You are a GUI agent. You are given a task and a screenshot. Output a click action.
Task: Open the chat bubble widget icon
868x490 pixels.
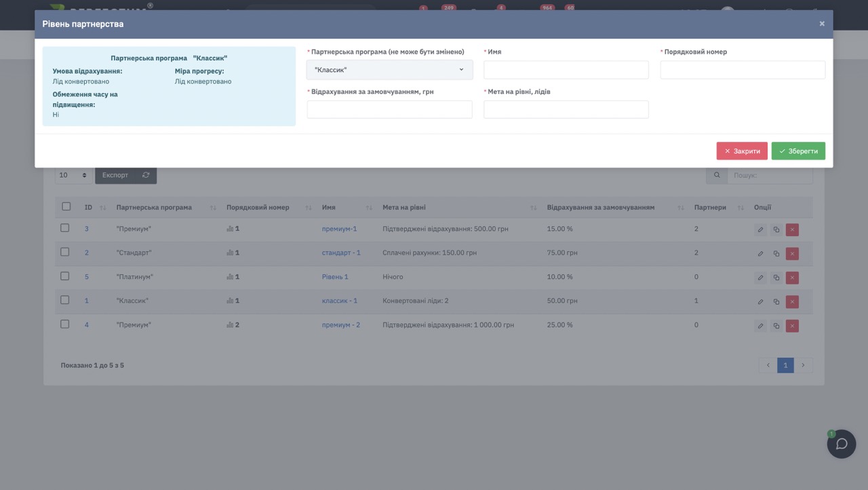(x=841, y=444)
